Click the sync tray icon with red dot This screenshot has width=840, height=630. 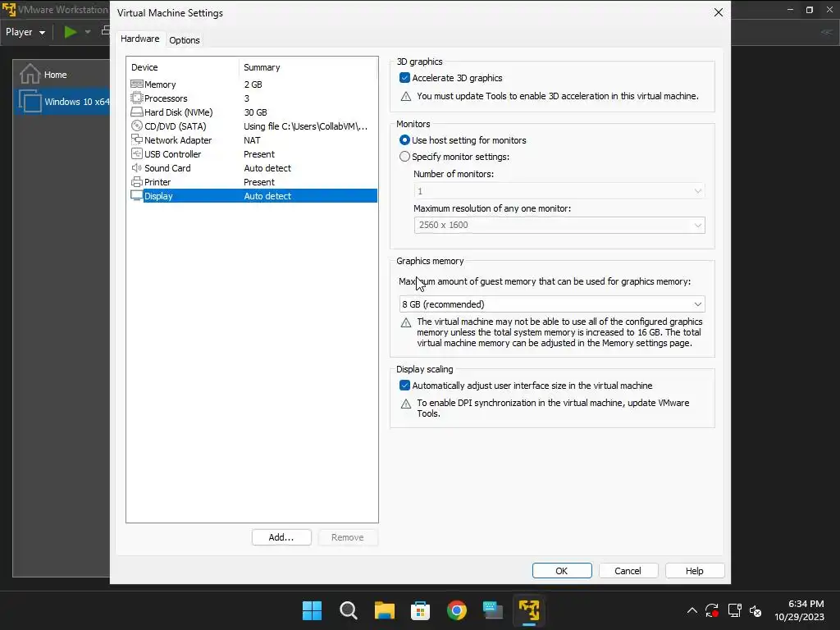(712, 610)
